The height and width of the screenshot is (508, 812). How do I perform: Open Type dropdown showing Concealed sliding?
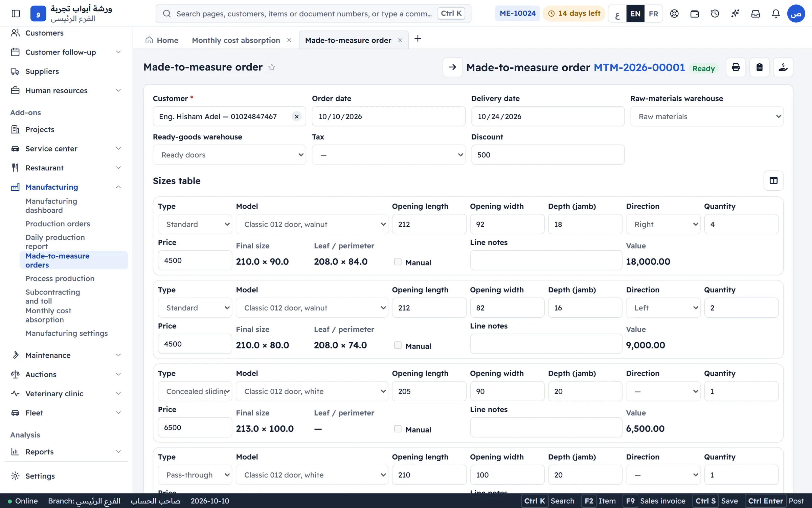pos(195,391)
